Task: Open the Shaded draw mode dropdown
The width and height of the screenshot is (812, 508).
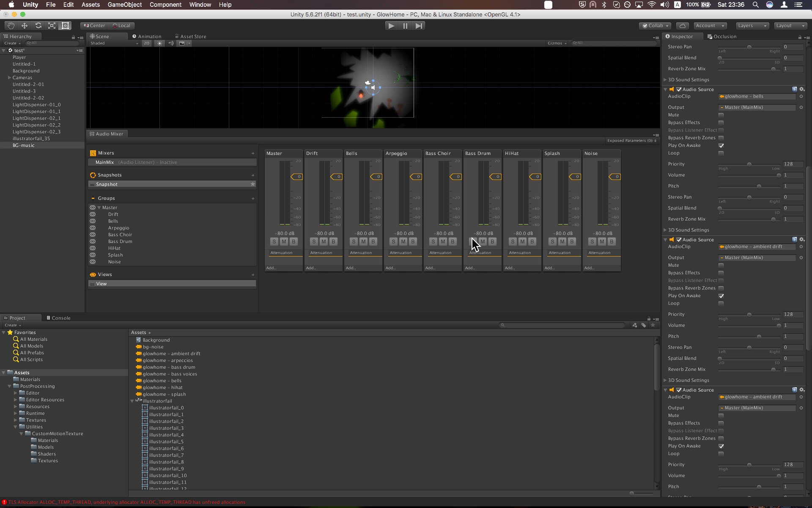Action: point(114,43)
